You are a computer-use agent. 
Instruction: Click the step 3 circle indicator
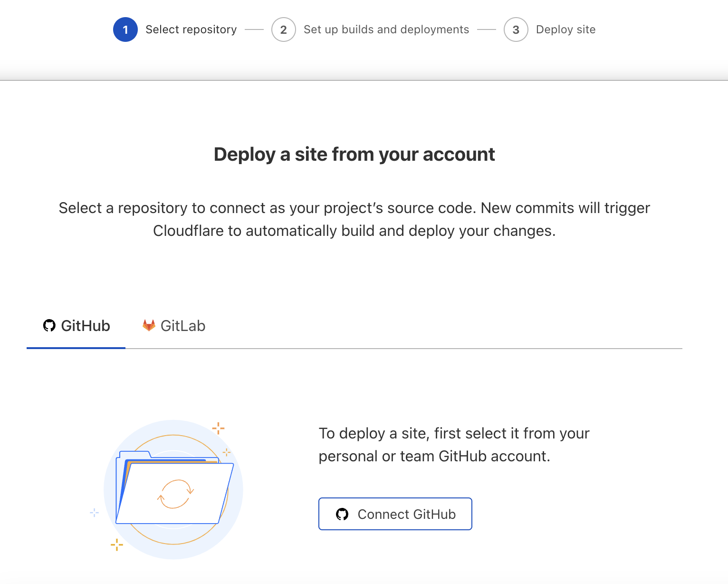coord(516,29)
